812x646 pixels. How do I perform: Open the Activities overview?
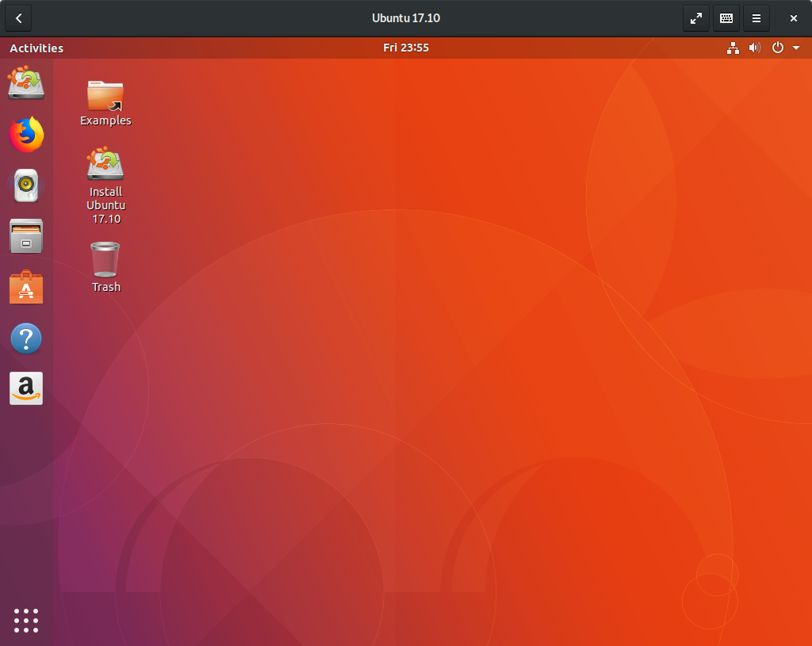pyautogui.click(x=36, y=48)
